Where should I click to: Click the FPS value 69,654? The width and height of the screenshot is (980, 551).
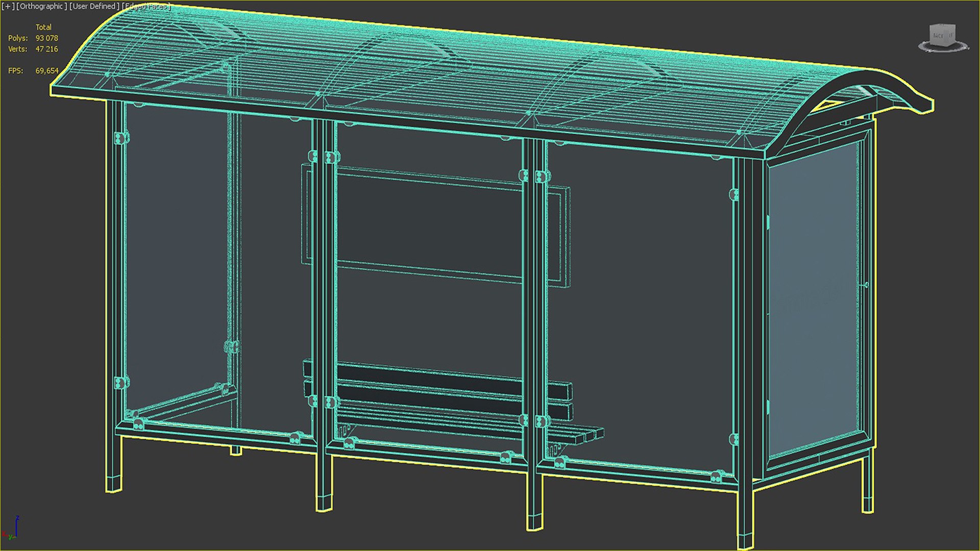pos(47,71)
